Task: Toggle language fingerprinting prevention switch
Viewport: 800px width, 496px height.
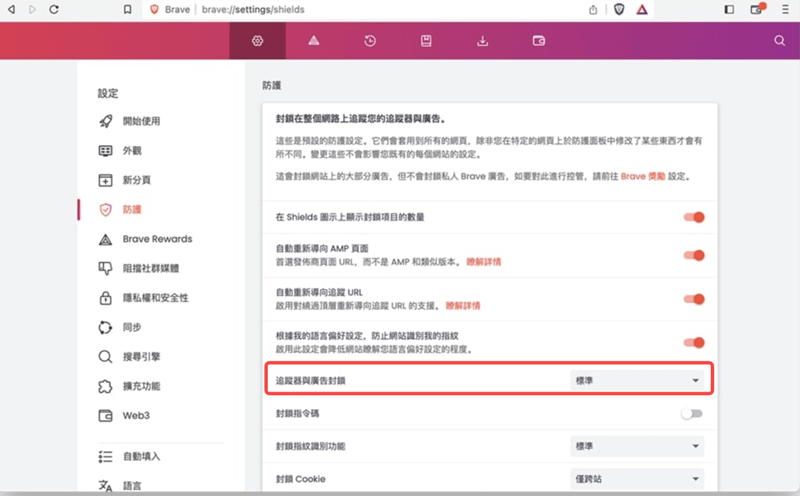Action: click(694, 342)
